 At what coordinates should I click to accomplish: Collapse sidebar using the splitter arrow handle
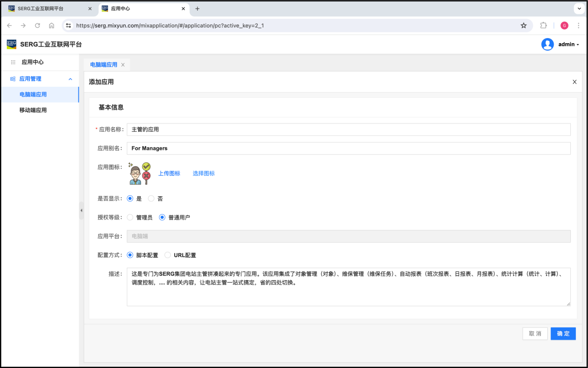tap(81, 210)
